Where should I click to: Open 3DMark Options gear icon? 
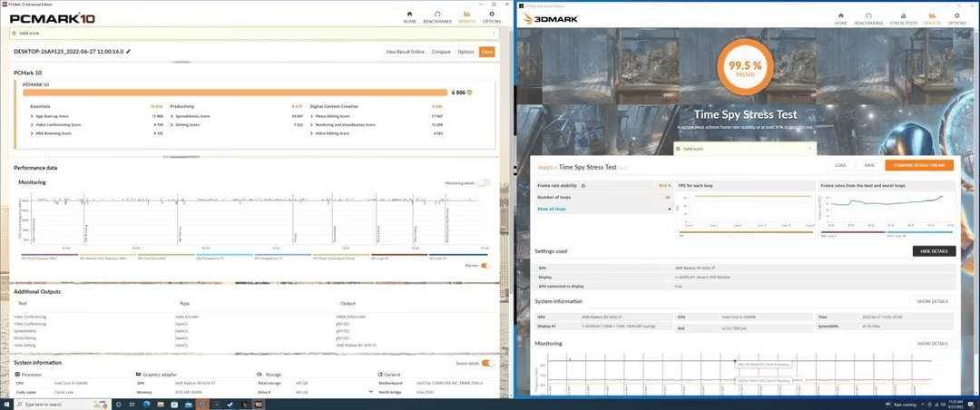tap(957, 15)
